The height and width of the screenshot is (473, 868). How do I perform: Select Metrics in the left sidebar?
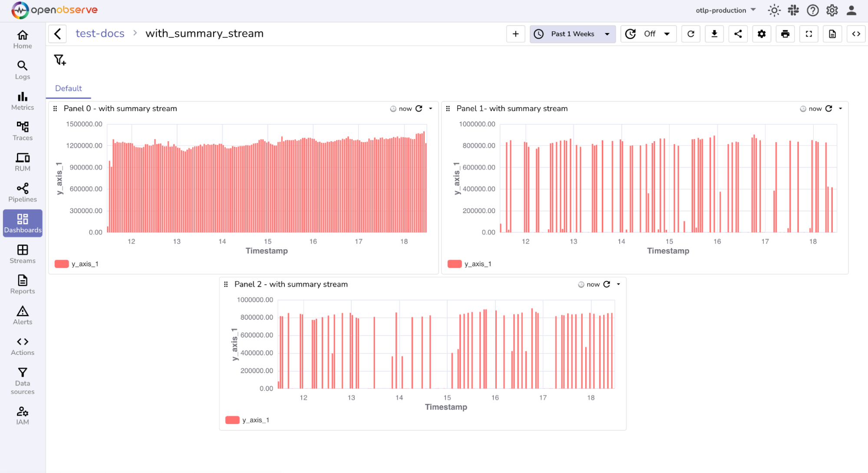(x=22, y=100)
